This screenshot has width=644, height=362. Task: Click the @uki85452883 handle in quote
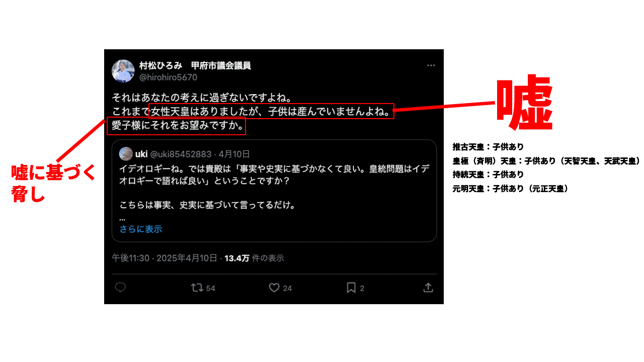(181, 154)
